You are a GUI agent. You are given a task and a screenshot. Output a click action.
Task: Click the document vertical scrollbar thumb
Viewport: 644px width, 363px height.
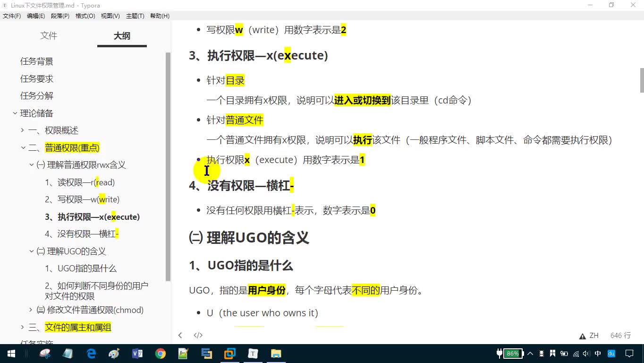coord(642,80)
